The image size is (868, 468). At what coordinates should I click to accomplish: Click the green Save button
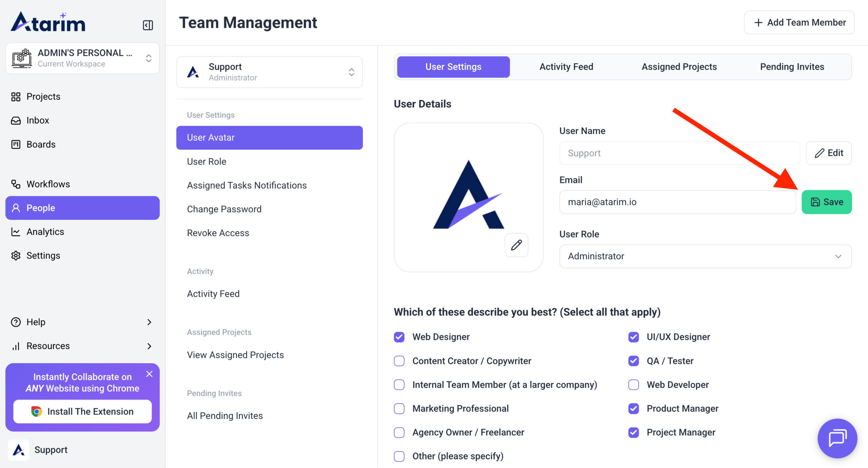(826, 202)
